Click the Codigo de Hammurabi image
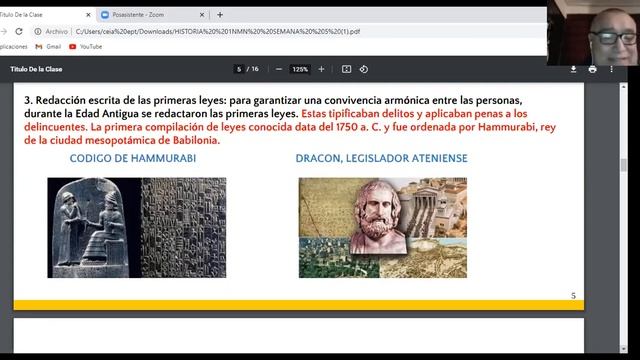The height and width of the screenshot is (360, 640). (137, 227)
